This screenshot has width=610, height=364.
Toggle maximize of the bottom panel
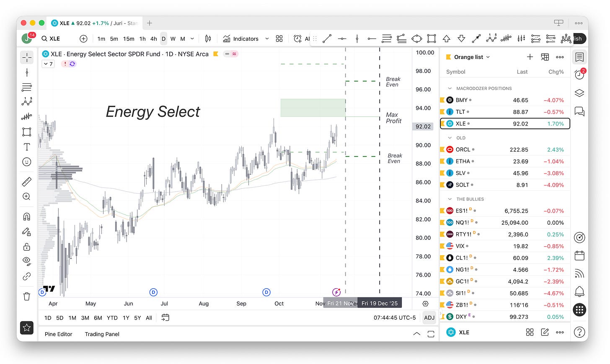tap(431, 334)
